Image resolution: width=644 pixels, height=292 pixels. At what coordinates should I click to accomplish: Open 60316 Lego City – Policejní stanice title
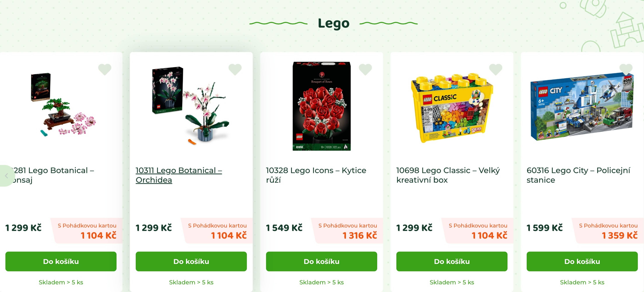(578, 175)
